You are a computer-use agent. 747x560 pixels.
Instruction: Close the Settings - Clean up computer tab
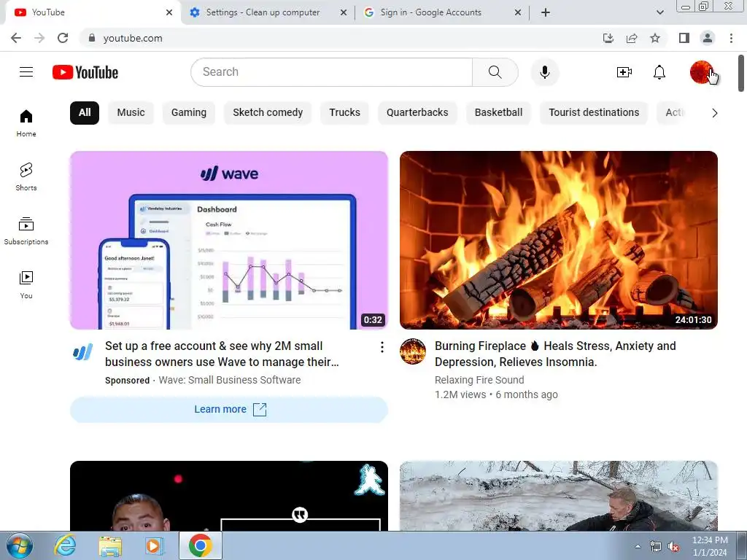tap(344, 13)
